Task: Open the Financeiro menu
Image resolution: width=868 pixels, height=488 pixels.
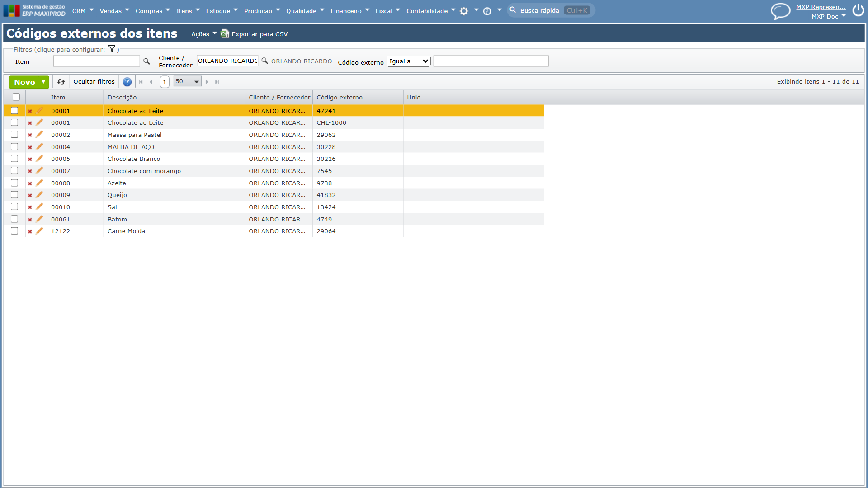Action: click(350, 11)
